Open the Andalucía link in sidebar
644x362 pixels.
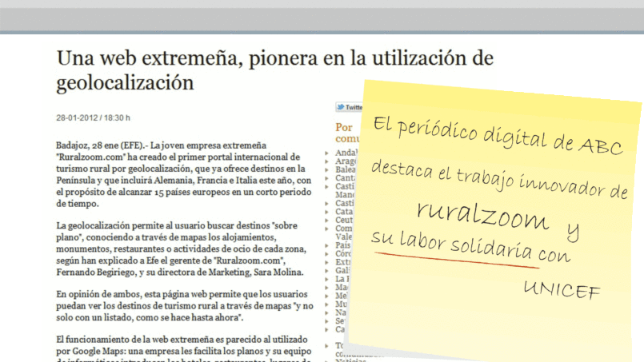346,152
